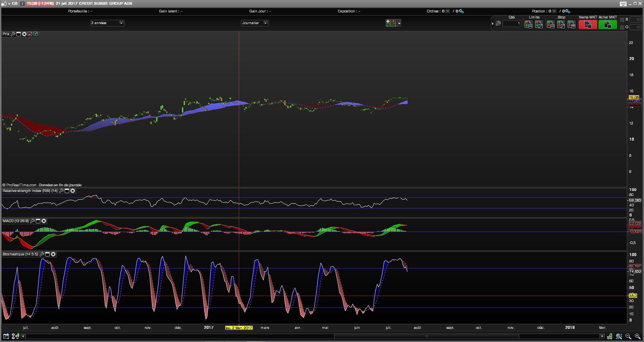This screenshot has height=342, width=644.
Task: Click the 59,063 RSI value label
Action: (635, 200)
